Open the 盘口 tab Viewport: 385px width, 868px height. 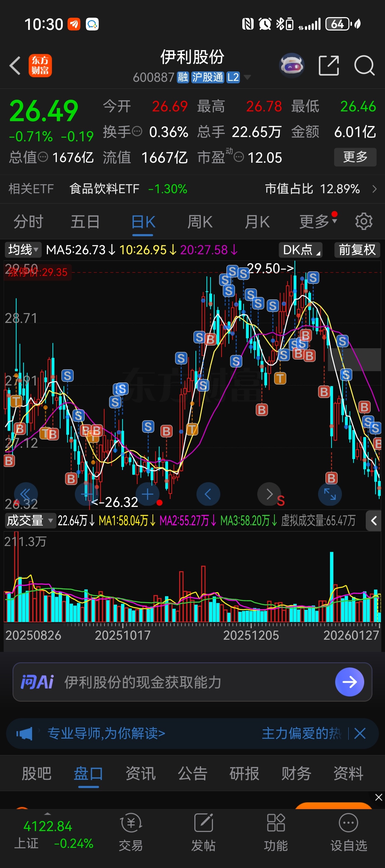tap(88, 773)
